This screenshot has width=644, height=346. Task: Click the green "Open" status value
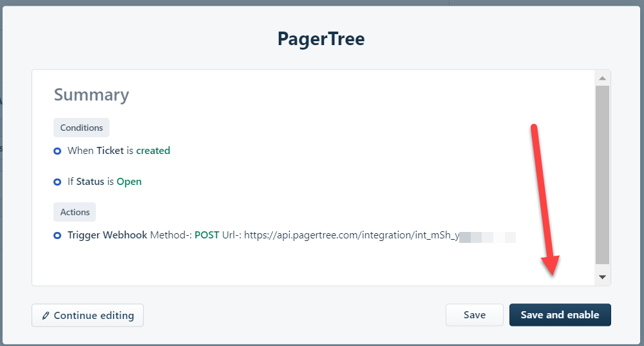[129, 182]
